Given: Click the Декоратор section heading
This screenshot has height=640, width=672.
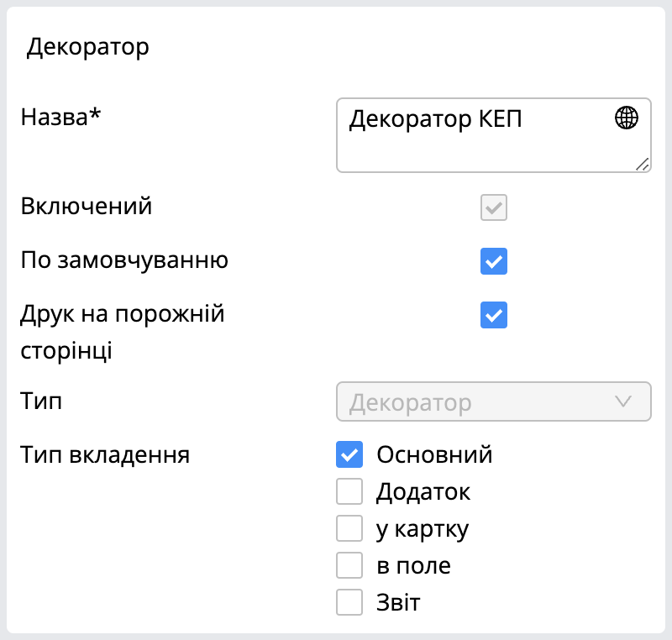Looking at the screenshot, I should coord(88,47).
